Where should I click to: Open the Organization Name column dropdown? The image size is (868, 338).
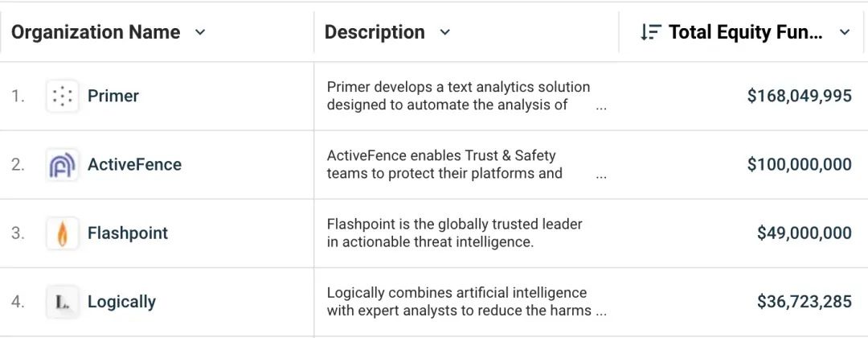[x=200, y=32]
